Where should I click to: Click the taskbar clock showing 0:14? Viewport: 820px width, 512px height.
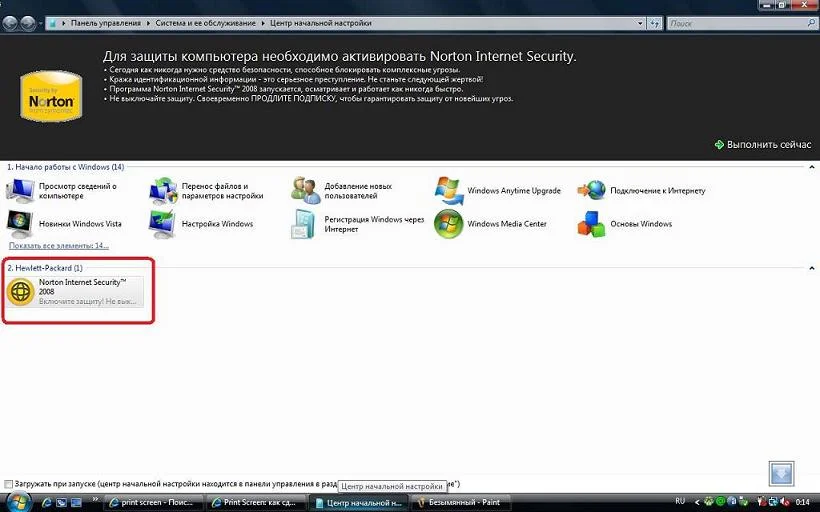pos(802,502)
